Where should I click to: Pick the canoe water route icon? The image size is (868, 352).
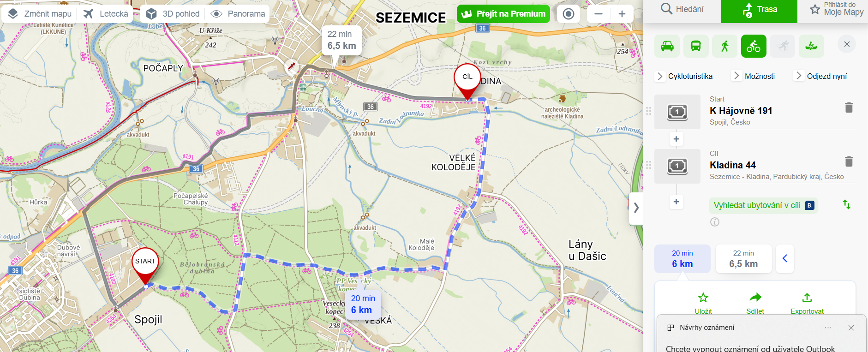pyautogui.click(x=811, y=46)
